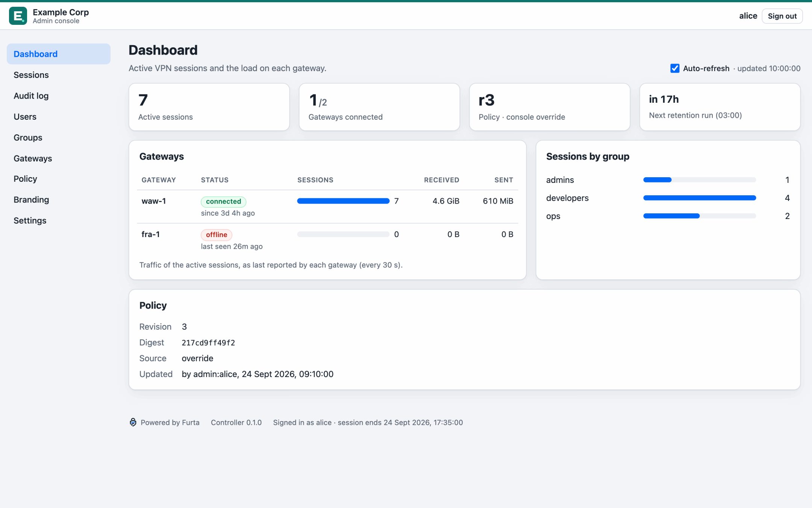Click the 'updated 10:00:00' timestamp
The image size is (812, 508).
(769, 68)
